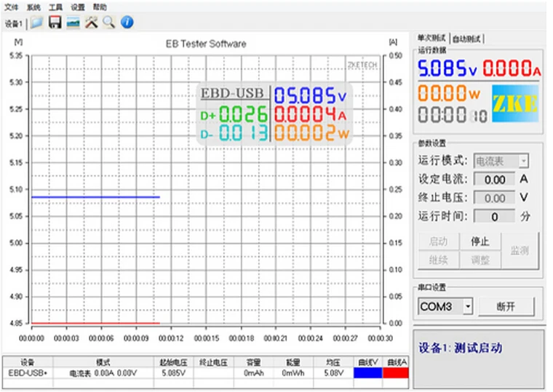
Task: Click the 监测 button
Action: pos(520,251)
